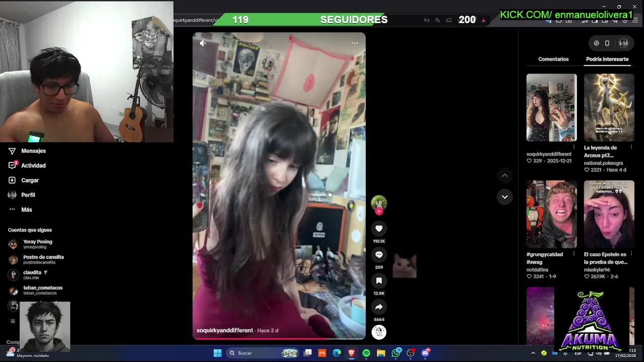Open Spotify from the taskbar

366,353
